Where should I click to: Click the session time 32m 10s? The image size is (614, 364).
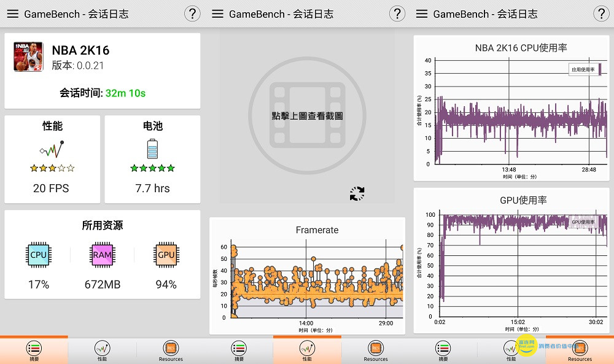(x=125, y=93)
